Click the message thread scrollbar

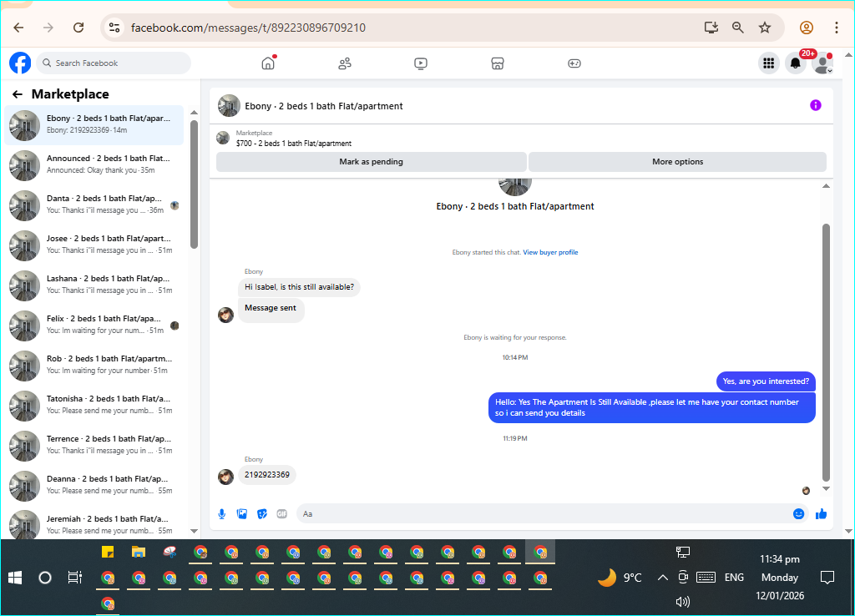coord(826,352)
